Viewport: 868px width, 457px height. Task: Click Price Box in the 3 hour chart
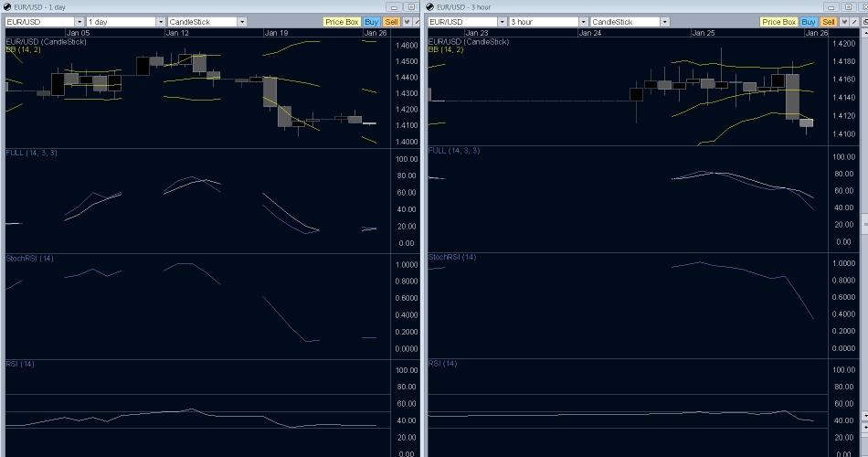pyautogui.click(x=778, y=22)
